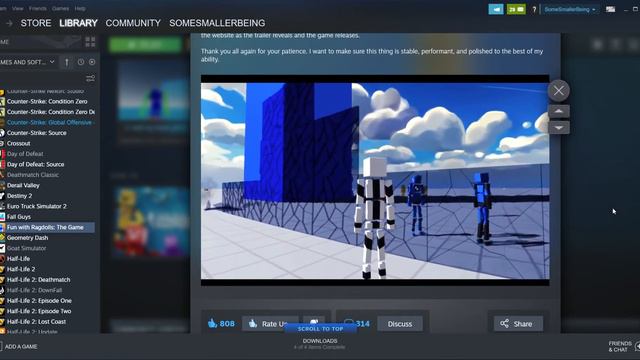Open the SOMESMALLERBEING profile tab
The width and height of the screenshot is (640, 360).
pos(217,23)
